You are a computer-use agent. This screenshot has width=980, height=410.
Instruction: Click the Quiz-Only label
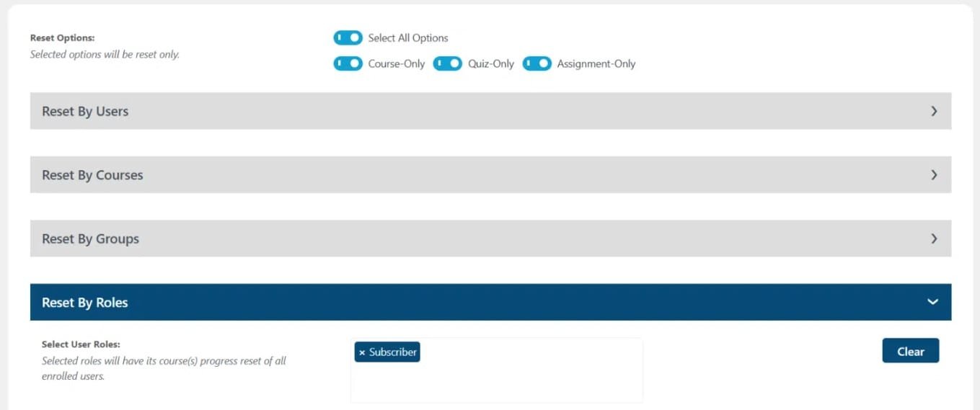click(491, 63)
